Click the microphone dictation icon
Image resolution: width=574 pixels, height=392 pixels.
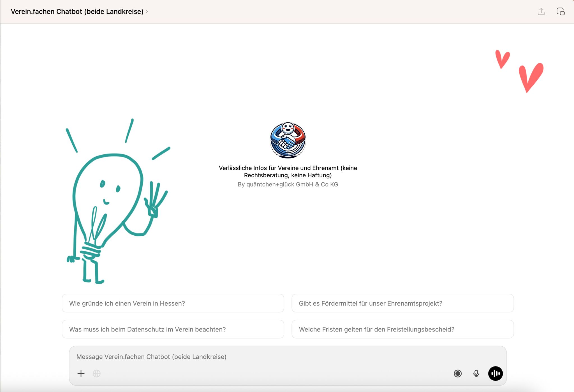pyautogui.click(x=476, y=373)
